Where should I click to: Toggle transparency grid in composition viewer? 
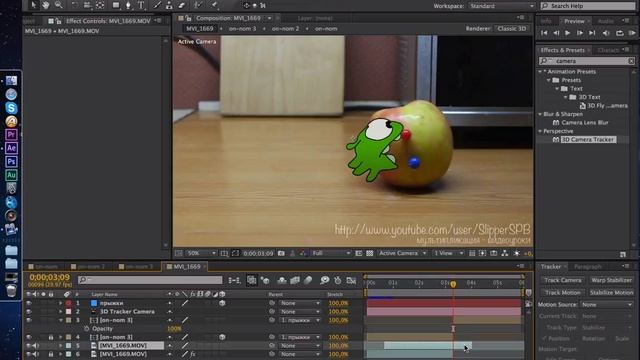click(369, 253)
